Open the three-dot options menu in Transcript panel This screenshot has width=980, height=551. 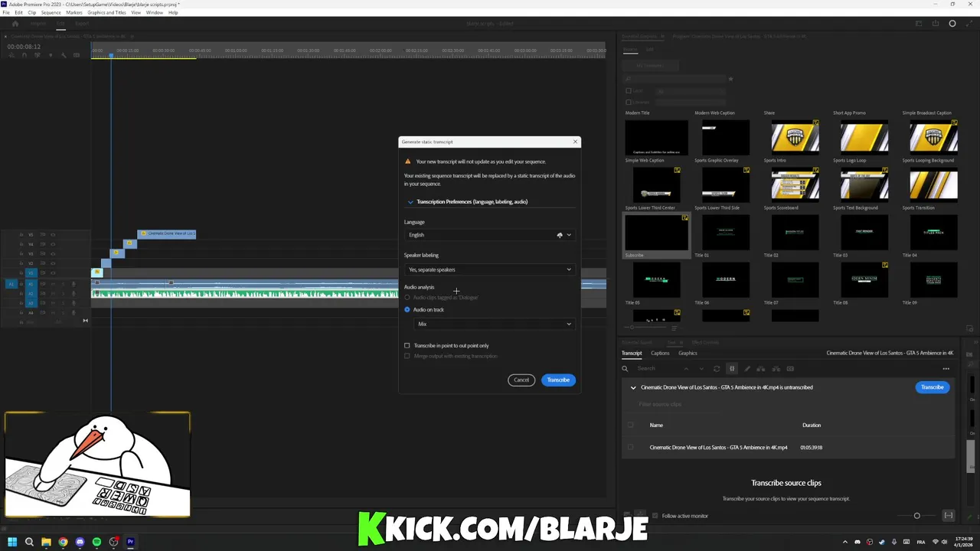[946, 369]
